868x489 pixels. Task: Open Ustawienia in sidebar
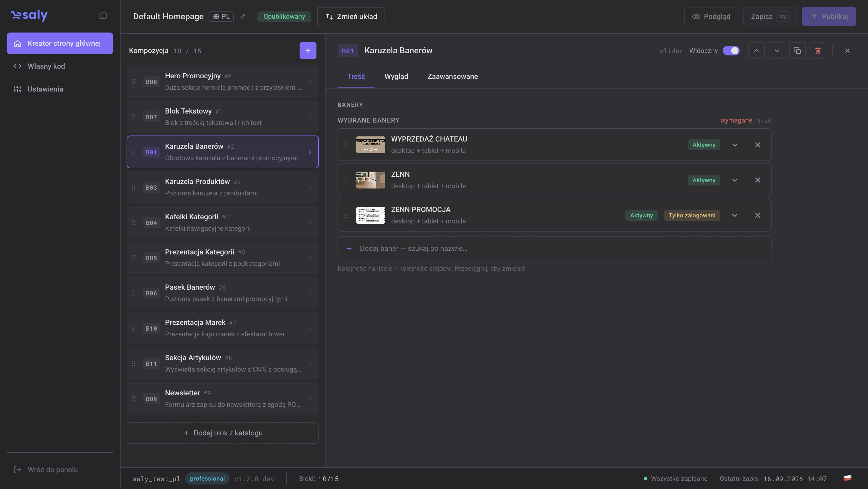(60, 89)
